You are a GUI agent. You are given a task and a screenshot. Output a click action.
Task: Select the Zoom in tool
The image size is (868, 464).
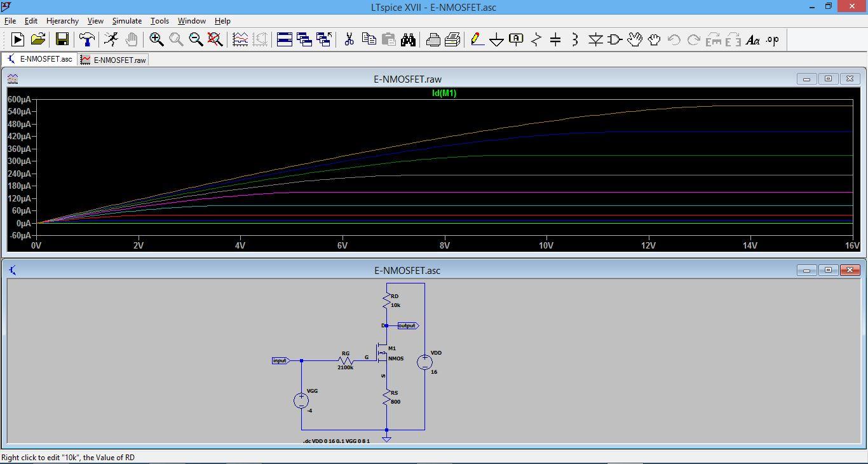[156, 39]
